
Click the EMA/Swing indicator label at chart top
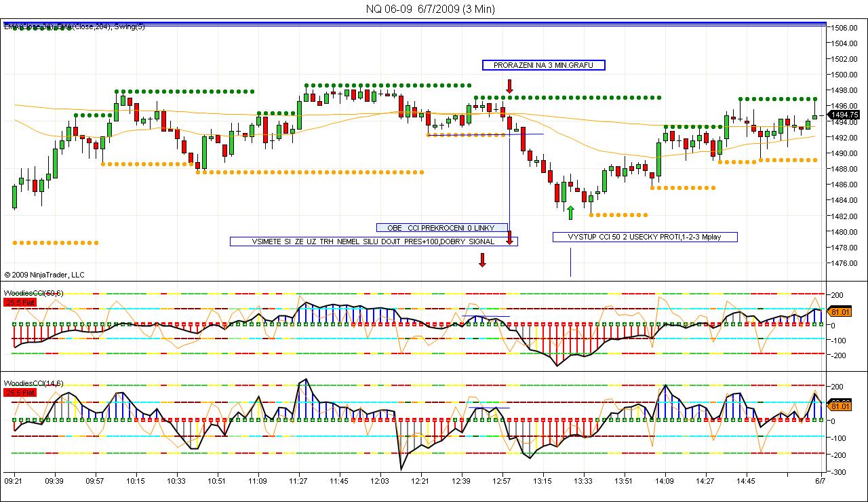75,26
